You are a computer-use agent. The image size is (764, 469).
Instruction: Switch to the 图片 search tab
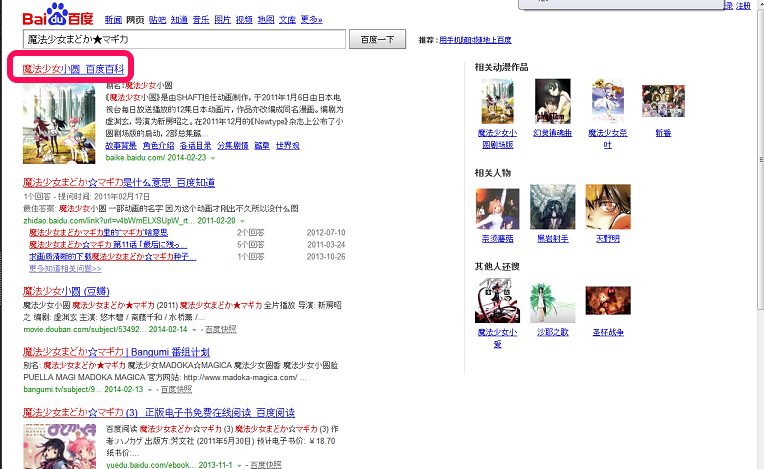(223, 19)
